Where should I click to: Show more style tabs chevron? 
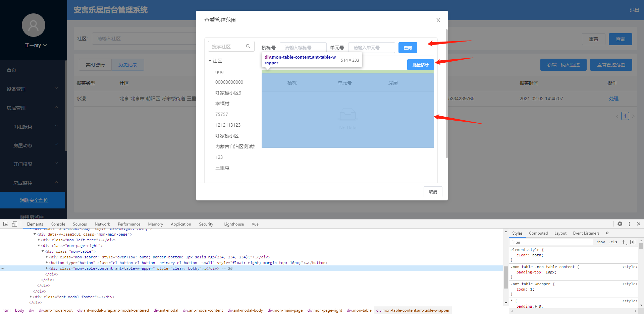(x=607, y=233)
